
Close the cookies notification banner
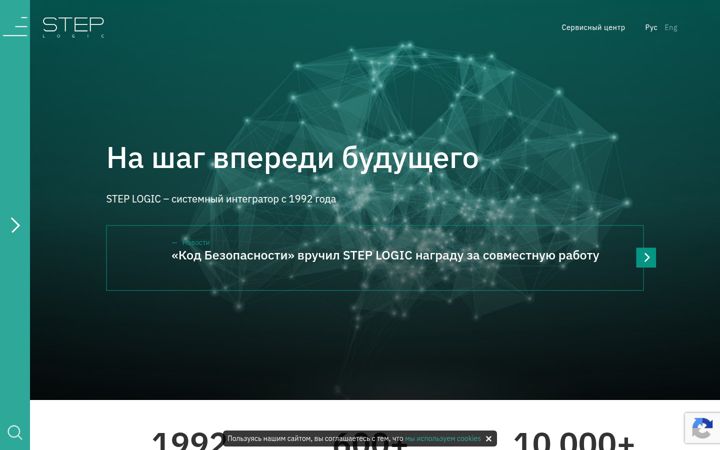[x=488, y=439]
